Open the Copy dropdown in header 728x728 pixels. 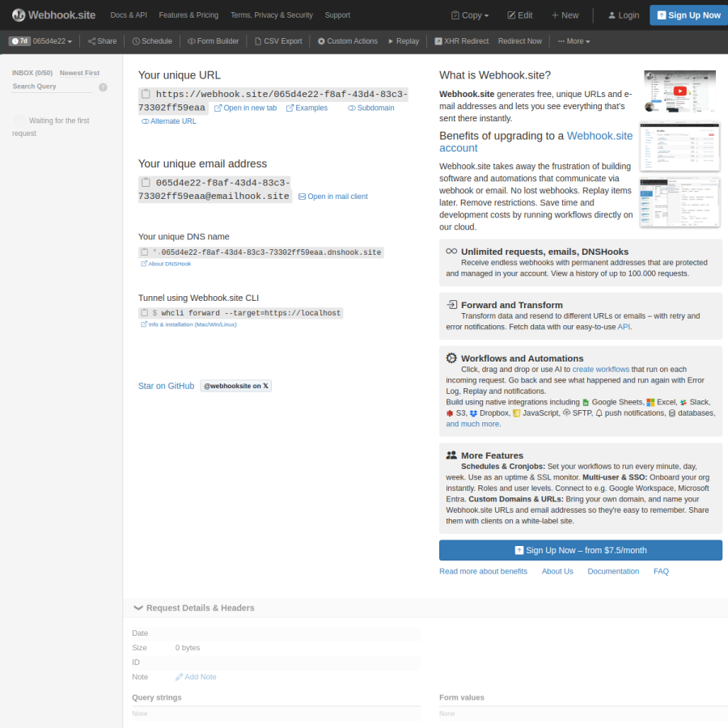[470, 15]
